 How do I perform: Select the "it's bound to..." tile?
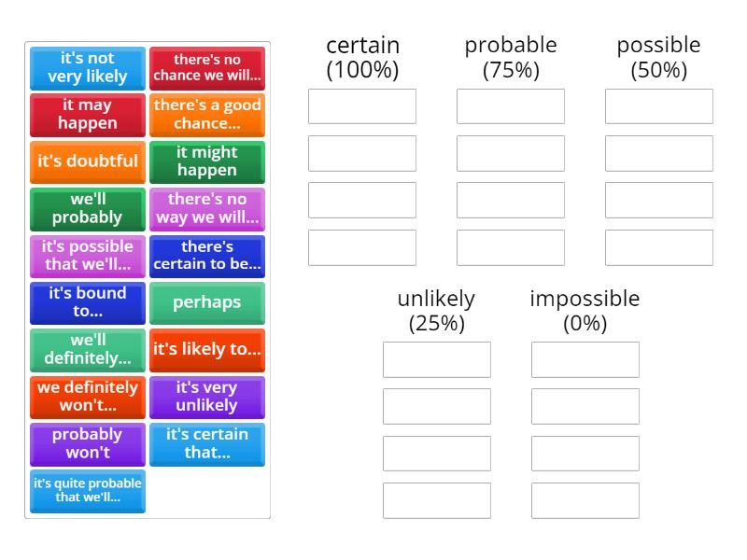[x=87, y=302]
